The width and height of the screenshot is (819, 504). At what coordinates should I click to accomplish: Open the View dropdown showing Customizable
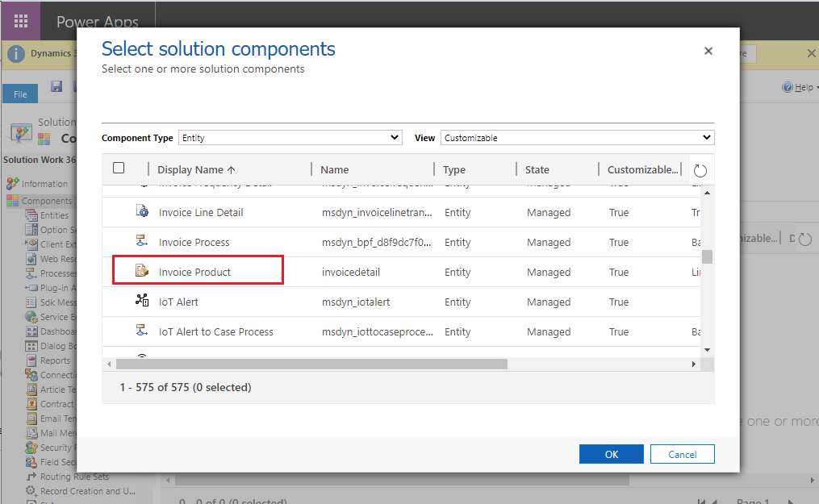click(577, 138)
